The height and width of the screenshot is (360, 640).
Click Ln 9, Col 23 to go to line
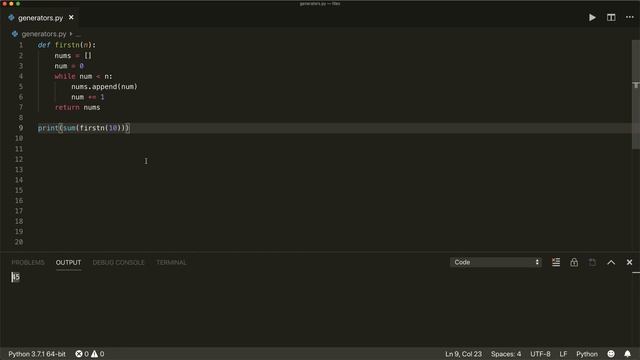463,354
